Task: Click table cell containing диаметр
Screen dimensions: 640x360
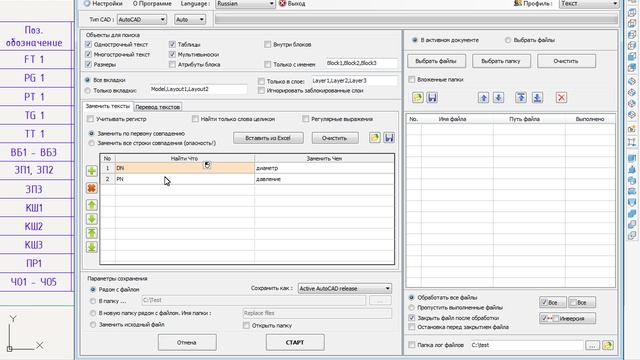Action: click(324, 168)
